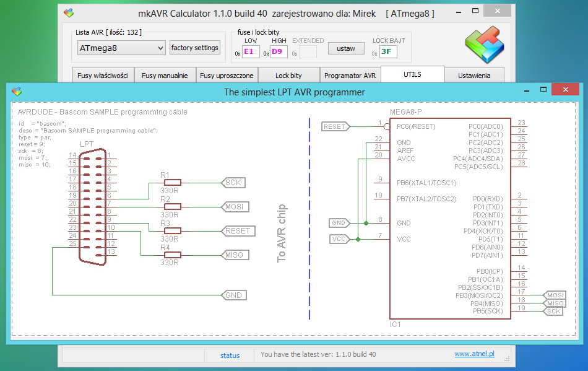Image resolution: width=588 pixels, height=371 pixels.
Task: Select the Programator AVR tab
Action: (x=350, y=76)
